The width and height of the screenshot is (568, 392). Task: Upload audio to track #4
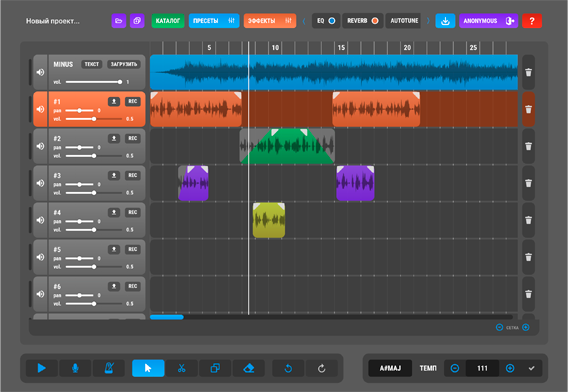[x=114, y=212]
